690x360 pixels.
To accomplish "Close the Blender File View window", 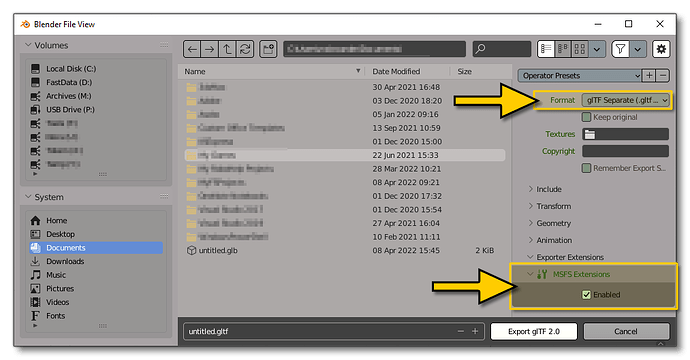I will pos(660,24).
